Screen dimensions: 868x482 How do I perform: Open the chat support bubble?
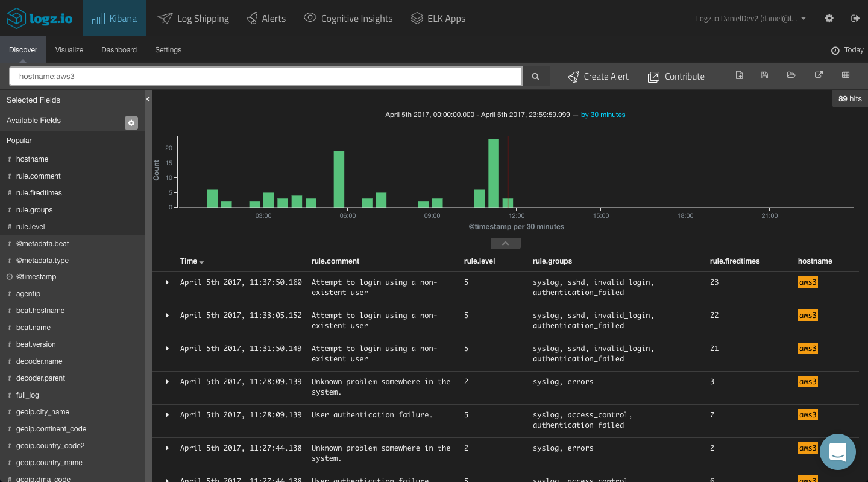click(838, 452)
